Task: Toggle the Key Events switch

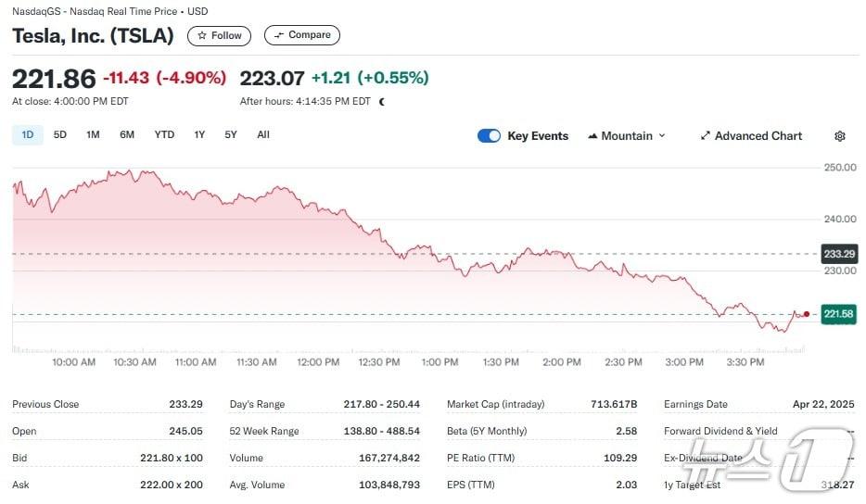Action: [x=489, y=136]
